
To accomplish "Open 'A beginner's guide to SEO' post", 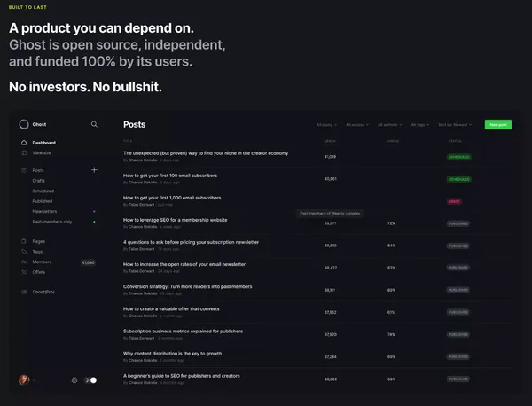I will (182, 376).
